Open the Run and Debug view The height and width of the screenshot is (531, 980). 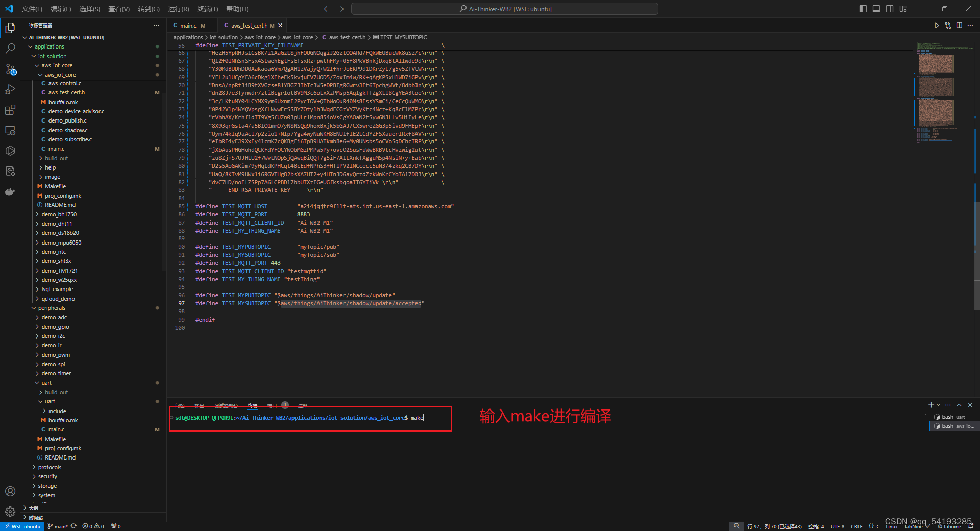pos(10,89)
